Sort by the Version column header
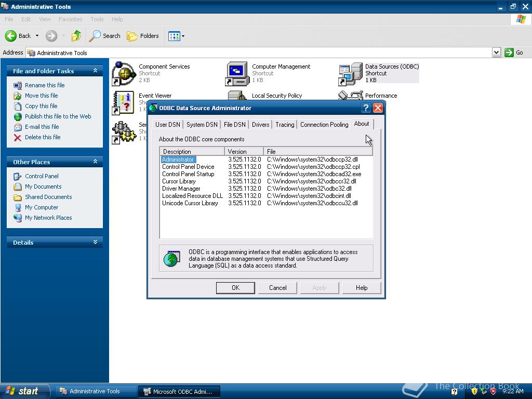 [x=244, y=151]
